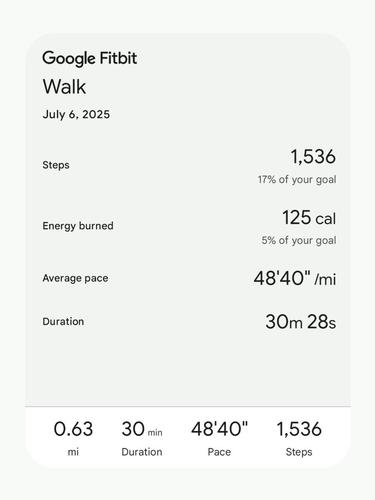The height and width of the screenshot is (500, 375).
Task: Click the Google Fitbit title
Action: tap(89, 58)
